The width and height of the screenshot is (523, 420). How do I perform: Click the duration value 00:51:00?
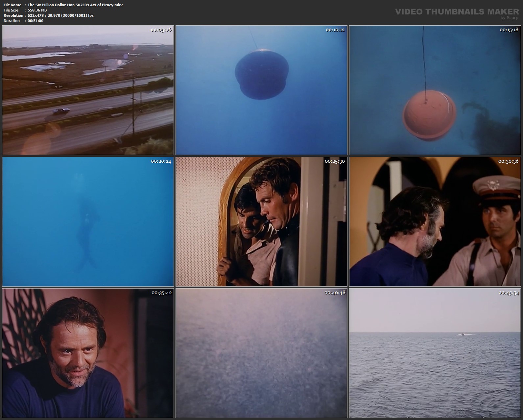point(36,21)
